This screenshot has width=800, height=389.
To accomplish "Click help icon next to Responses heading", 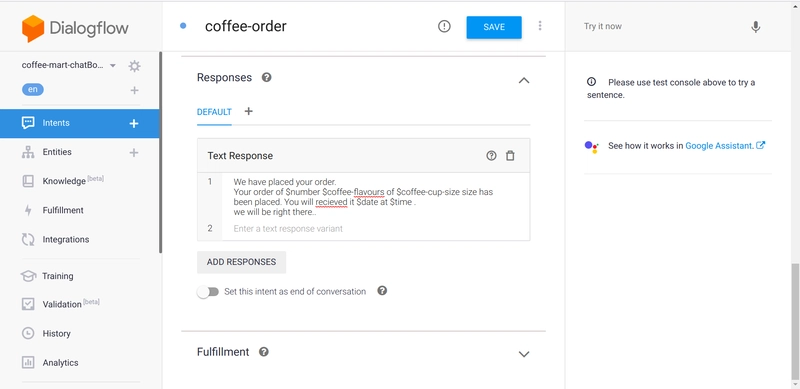I will (x=266, y=78).
